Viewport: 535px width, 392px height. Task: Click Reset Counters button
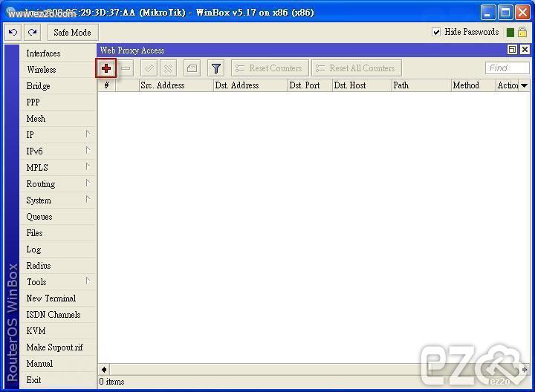(x=270, y=68)
